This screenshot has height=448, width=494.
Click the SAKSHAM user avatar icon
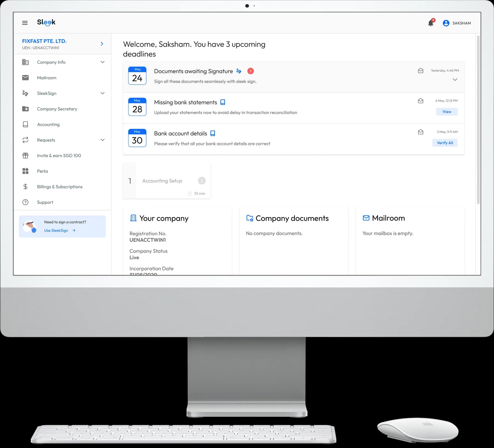coord(446,23)
